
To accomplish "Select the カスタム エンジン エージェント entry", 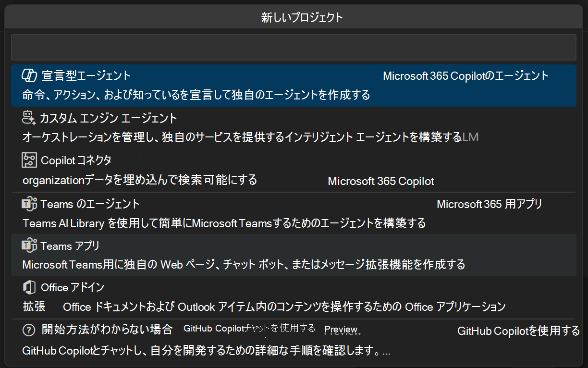I will [192, 127].
